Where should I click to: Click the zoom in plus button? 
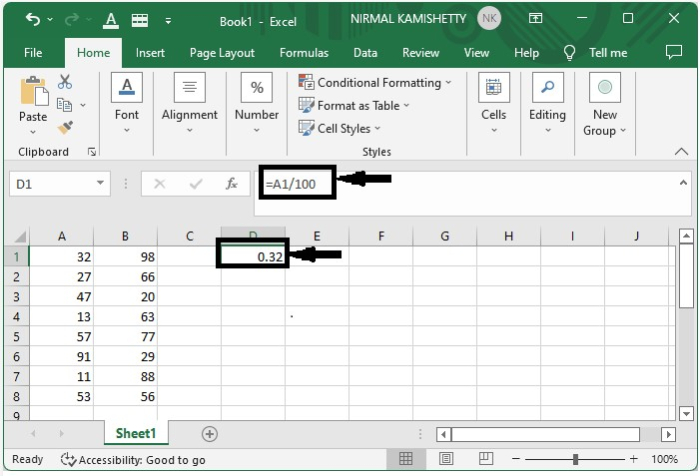[x=633, y=459]
